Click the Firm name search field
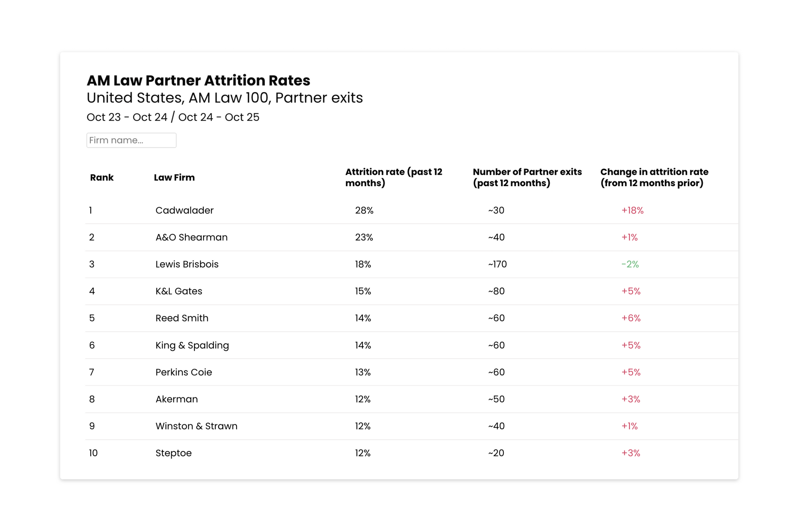This screenshot has height=532, width=798. [x=131, y=140]
